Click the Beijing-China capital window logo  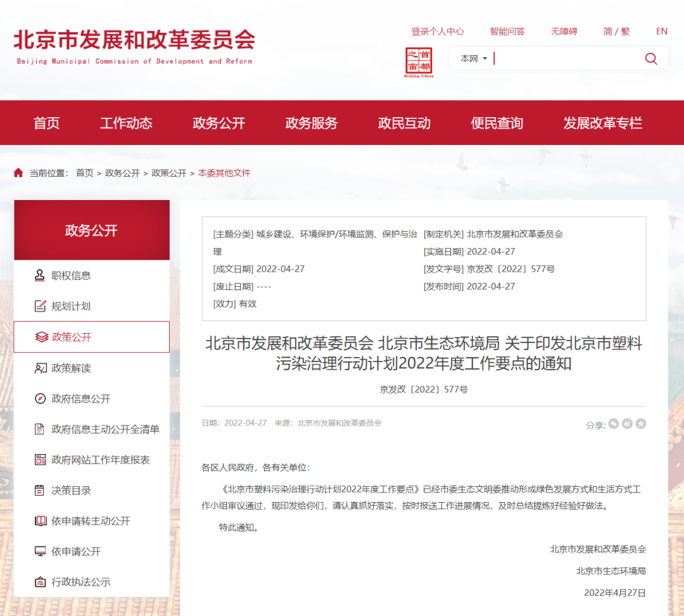click(419, 63)
